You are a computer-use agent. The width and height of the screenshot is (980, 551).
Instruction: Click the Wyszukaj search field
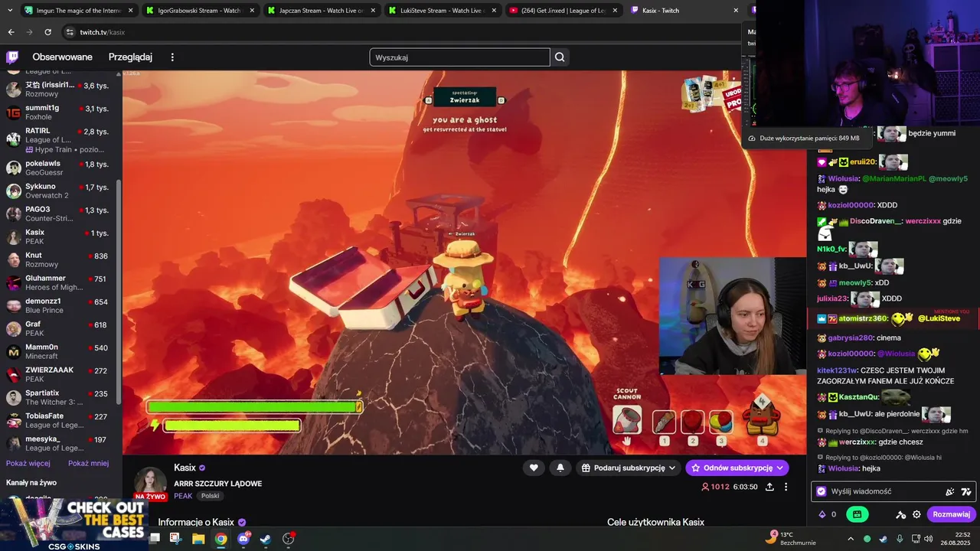pyautogui.click(x=459, y=57)
